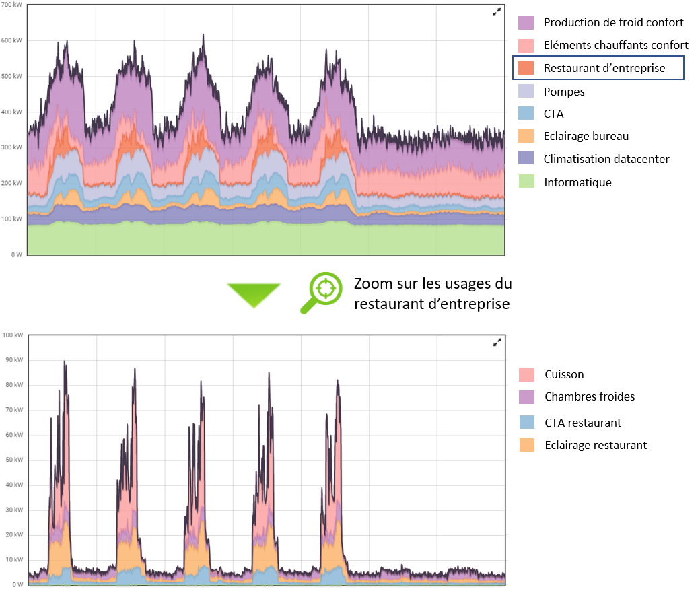The image size is (700, 589).
Task: Expand the bottom chart to fullscreen
Action: [x=497, y=343]
